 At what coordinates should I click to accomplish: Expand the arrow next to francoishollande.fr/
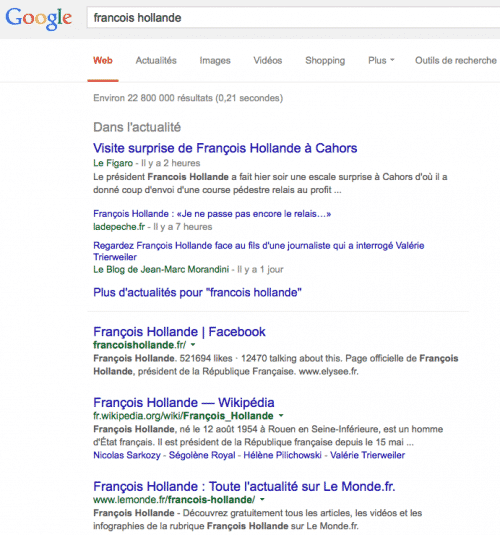tap(193, 345)
